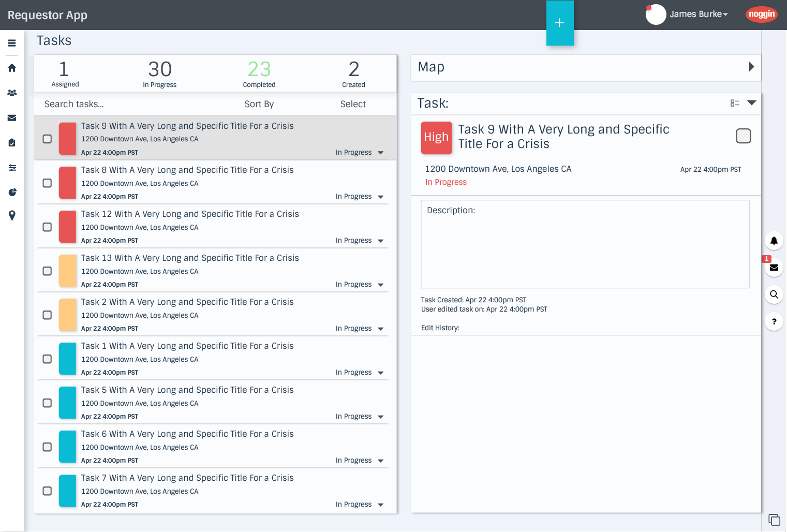Select the Teams icon in the sidebar
The image size is (787, 532).
click(11, 93)
